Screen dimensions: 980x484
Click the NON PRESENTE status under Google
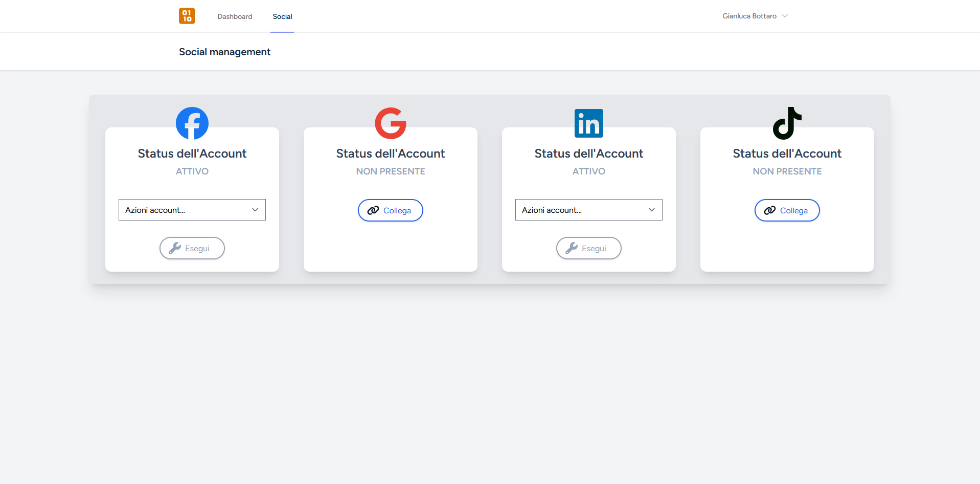pyautogui.click(x=391, y=171)
